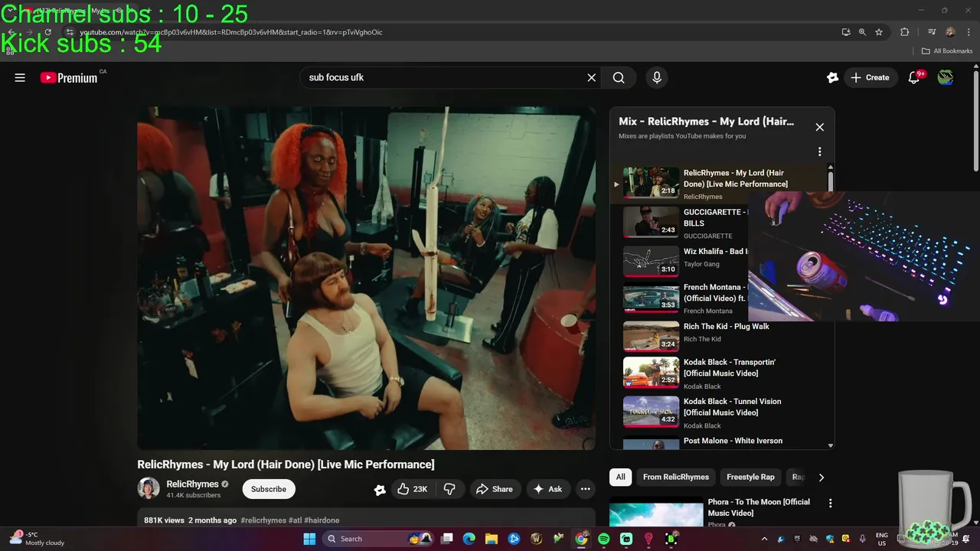Open options for Phora - To The Moon
This screenshot has width=980, height=551.
[830, 504]
